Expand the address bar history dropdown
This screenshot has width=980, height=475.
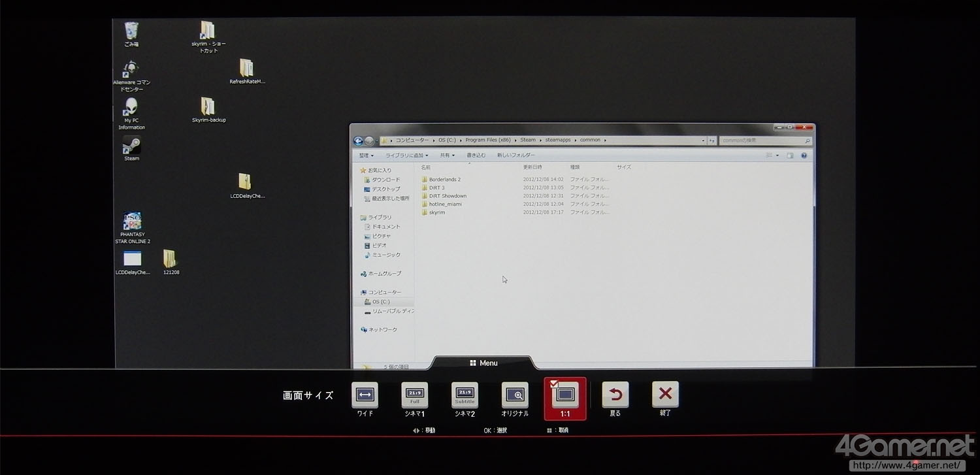703,140
